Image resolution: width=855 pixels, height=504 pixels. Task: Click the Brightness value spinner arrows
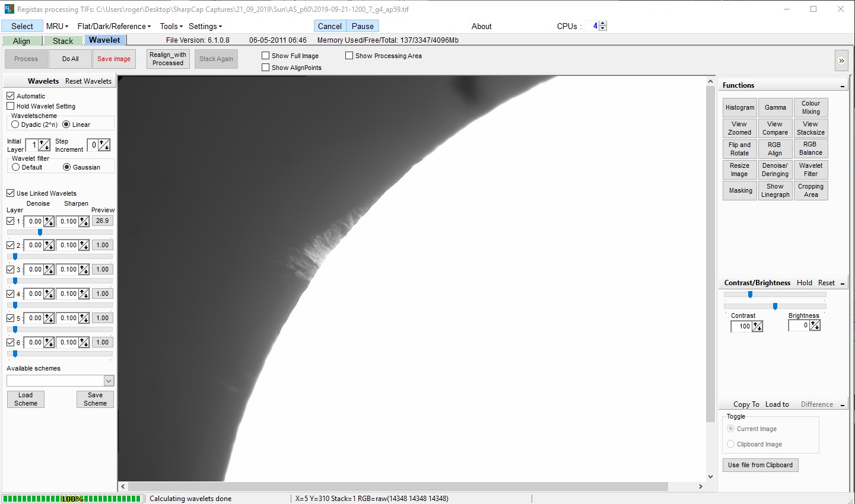click(x=815, y=325)
